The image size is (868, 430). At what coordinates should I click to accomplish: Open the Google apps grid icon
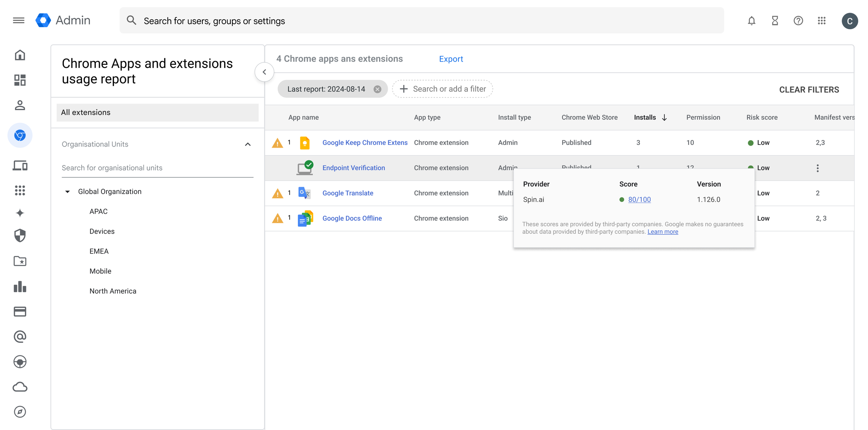(x=821, y=21)
